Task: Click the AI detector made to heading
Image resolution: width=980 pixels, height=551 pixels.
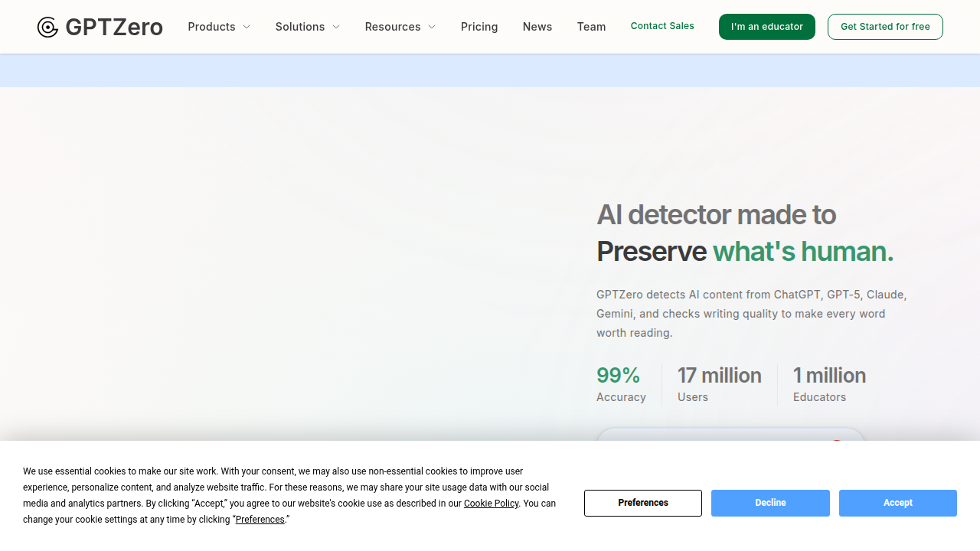Action: pyautogui.click(x=716, y=214)
